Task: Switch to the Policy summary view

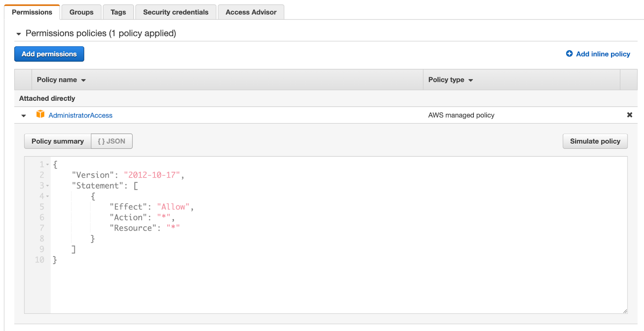Action: click(58, 141)
